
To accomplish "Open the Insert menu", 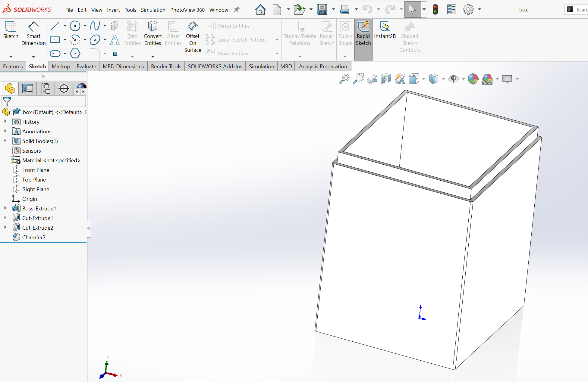I will (x=113, y=10).
